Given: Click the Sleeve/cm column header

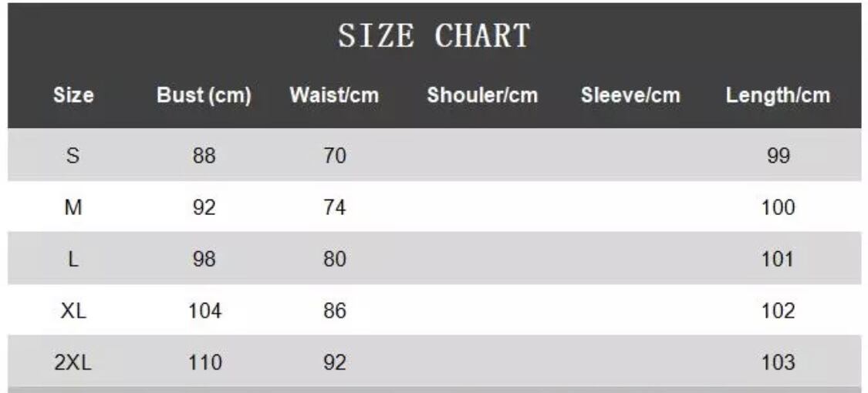Looking at the screenshot, I should (x=630, y=96).
